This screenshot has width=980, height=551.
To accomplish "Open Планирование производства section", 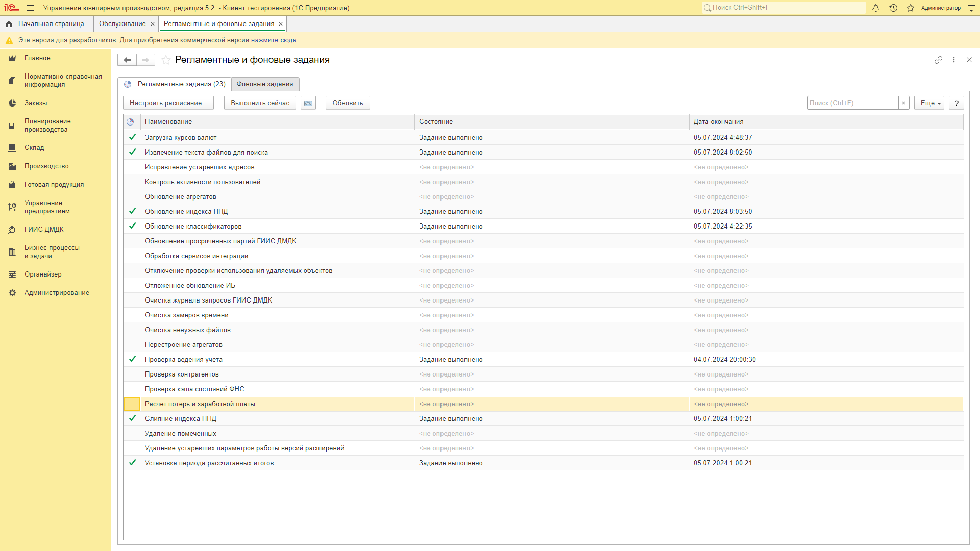I will pos(55,126).
